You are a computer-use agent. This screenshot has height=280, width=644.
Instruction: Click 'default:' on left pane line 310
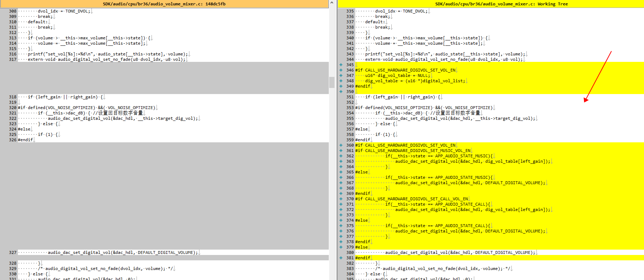click(38, 22)
